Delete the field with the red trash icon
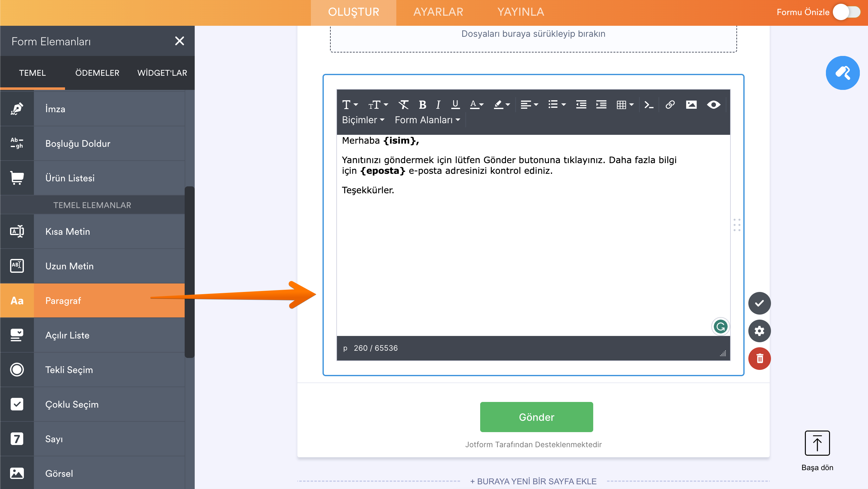The width and height of the screenshot is (868, 489). pyautogui.click(x=759, y=359)
